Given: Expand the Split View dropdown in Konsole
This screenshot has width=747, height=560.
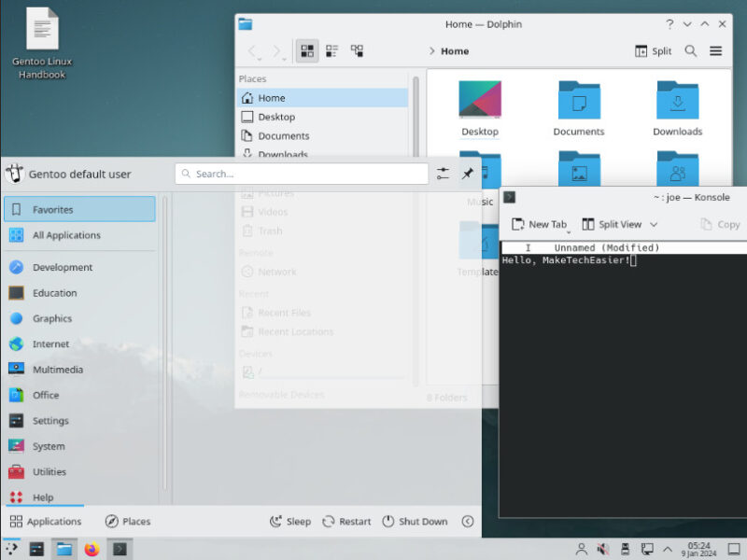Looking at the screenshot, I should (x=655, y=224).
